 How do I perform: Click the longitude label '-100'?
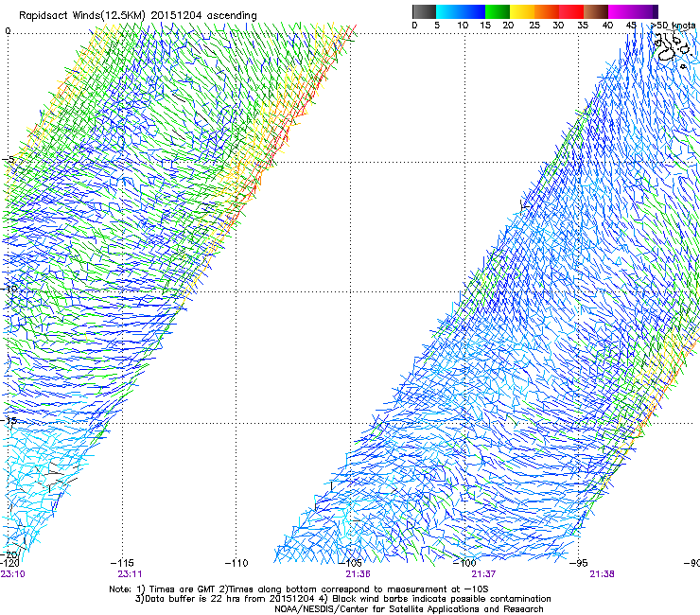(464, 563)
